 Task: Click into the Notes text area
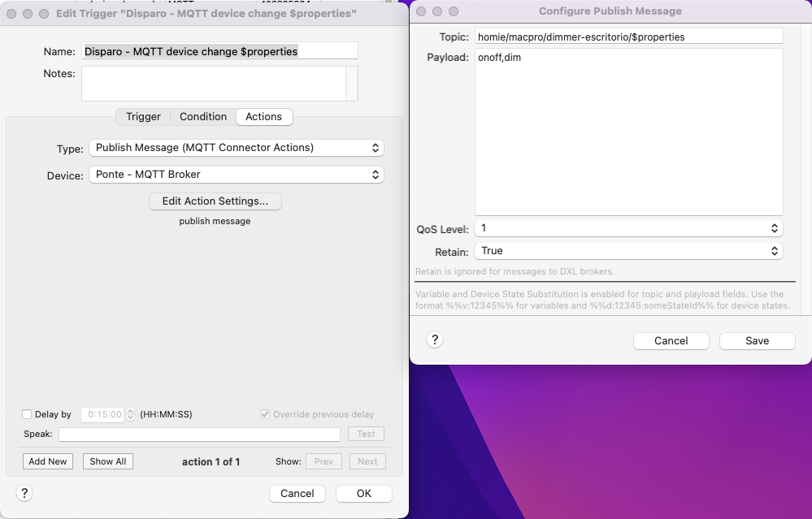[x=213, y=84]
